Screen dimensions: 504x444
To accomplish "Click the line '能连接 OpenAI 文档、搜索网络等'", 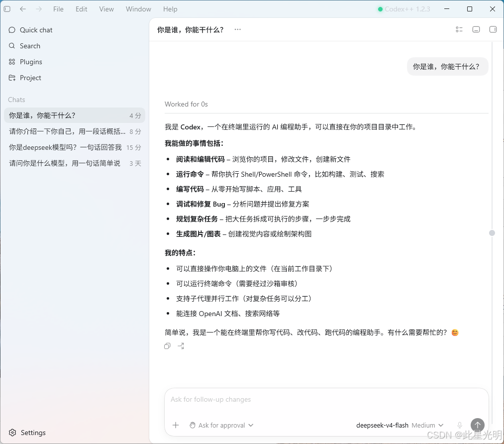I will 228,314.
